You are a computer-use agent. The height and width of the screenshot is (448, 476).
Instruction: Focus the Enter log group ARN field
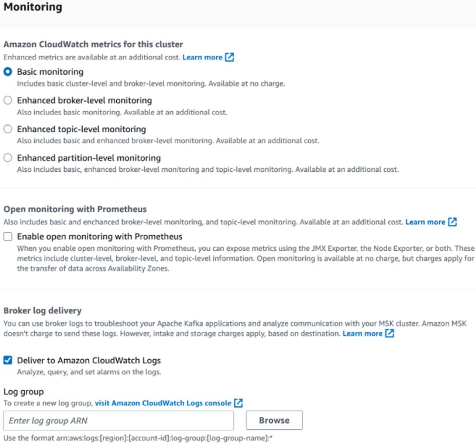[x=119, y=421]
